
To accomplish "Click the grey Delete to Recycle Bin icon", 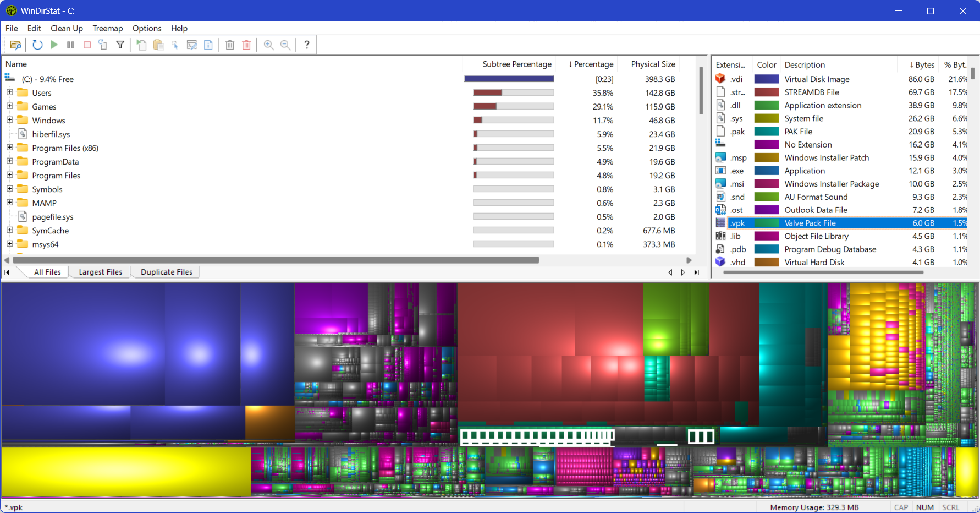I will pos(230,45).
